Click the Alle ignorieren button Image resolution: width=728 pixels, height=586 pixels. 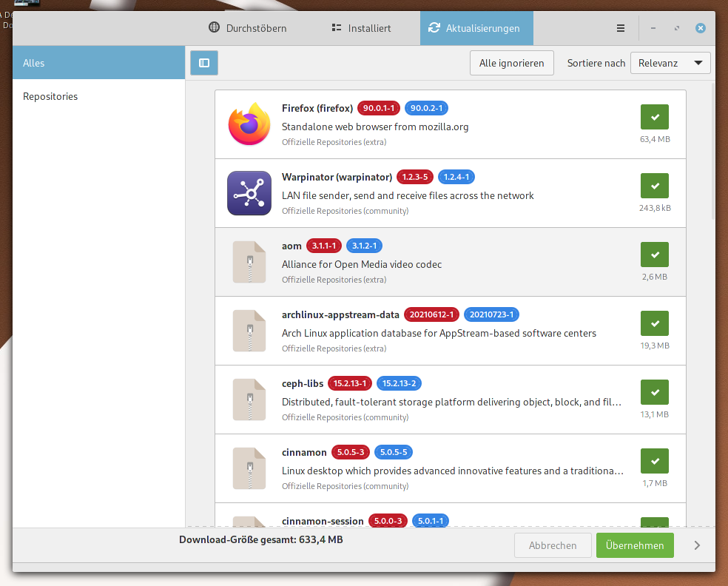[512, 63]
